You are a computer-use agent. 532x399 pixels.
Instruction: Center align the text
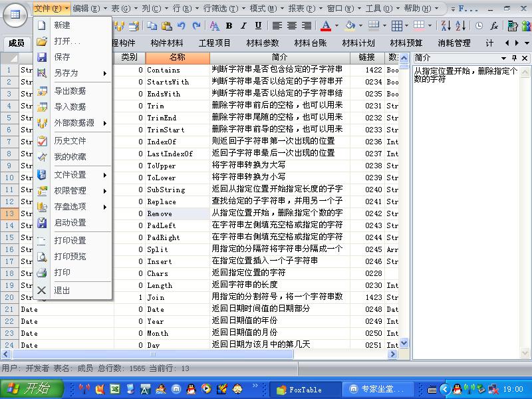coord(292,26)
